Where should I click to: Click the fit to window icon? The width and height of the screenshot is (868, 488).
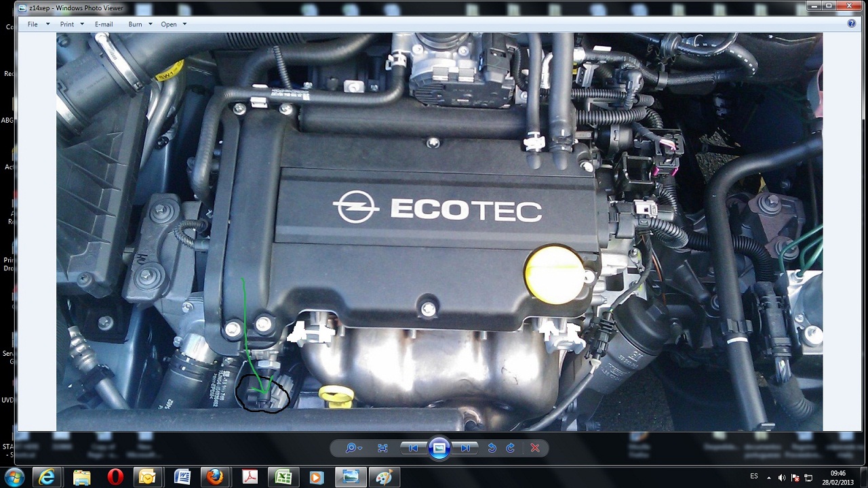click(382, 448)
